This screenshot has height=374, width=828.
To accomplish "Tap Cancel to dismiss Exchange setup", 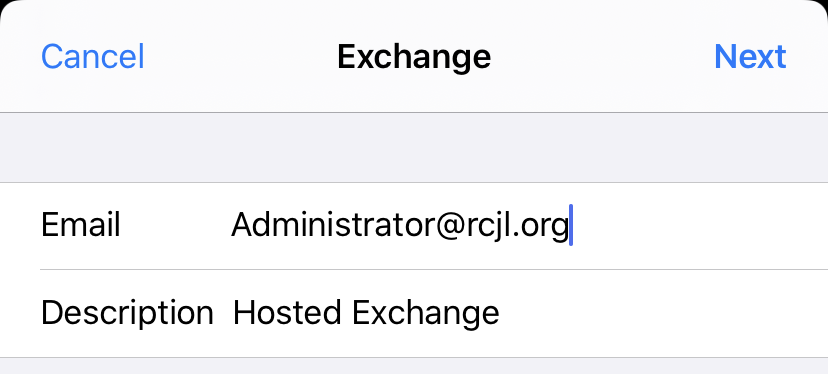I will point(92,57).
